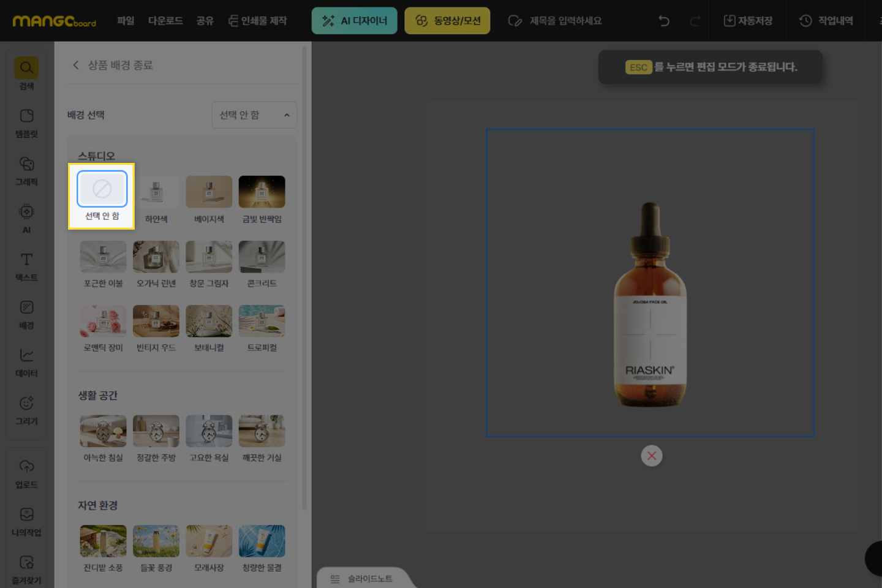
Task: Select the 텍스트 text tool
Action: pyautogui.click(x=26, y=266)
